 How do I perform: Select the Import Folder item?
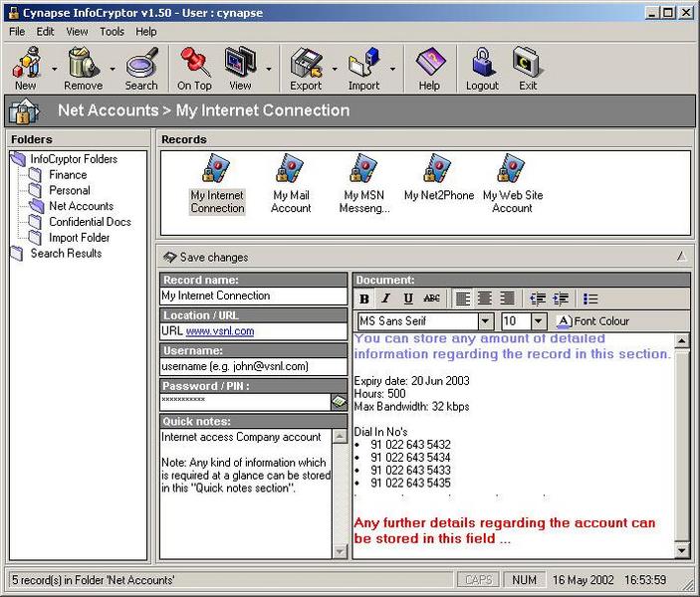[79, 238]
